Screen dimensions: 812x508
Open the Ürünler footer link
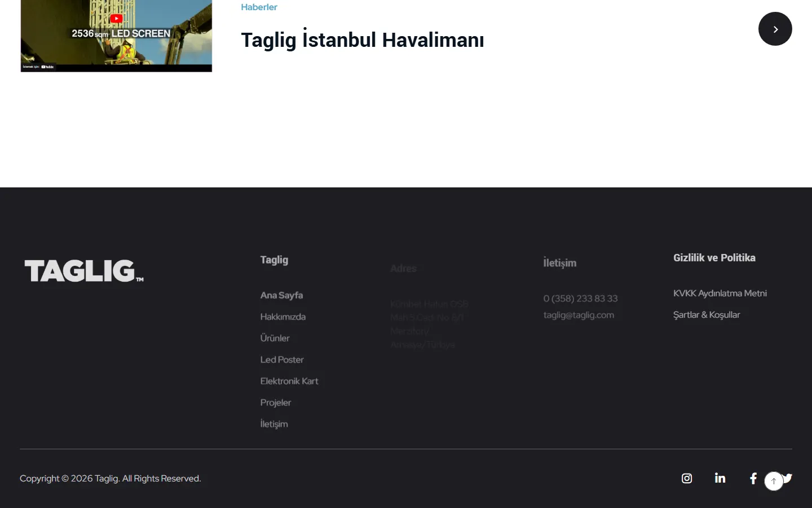coord(275,338)
